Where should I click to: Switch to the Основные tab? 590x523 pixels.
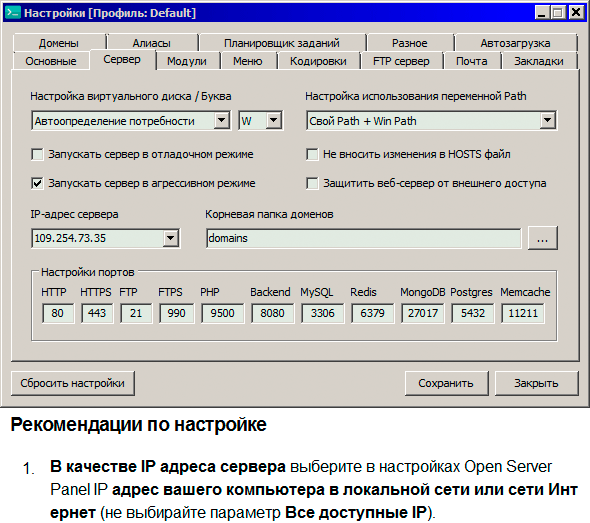pos(51,61)
